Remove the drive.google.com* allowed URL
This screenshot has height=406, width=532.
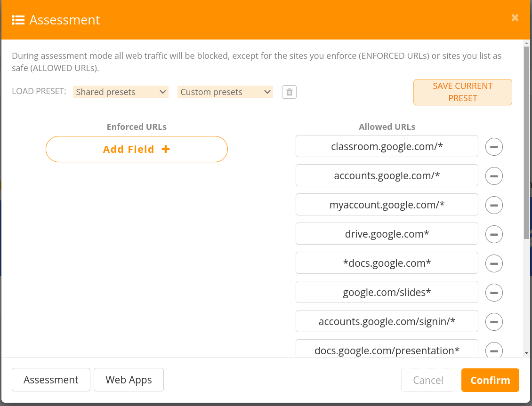tap(494, 234)
